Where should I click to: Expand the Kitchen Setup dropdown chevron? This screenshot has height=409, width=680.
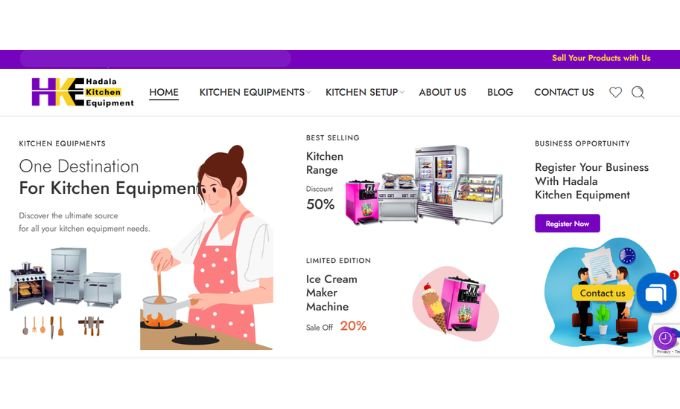(402, 92)
